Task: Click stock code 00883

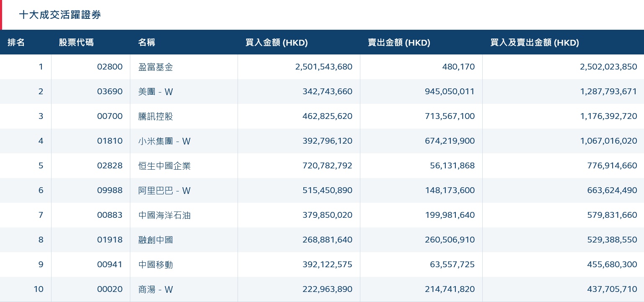Action: 110,215
